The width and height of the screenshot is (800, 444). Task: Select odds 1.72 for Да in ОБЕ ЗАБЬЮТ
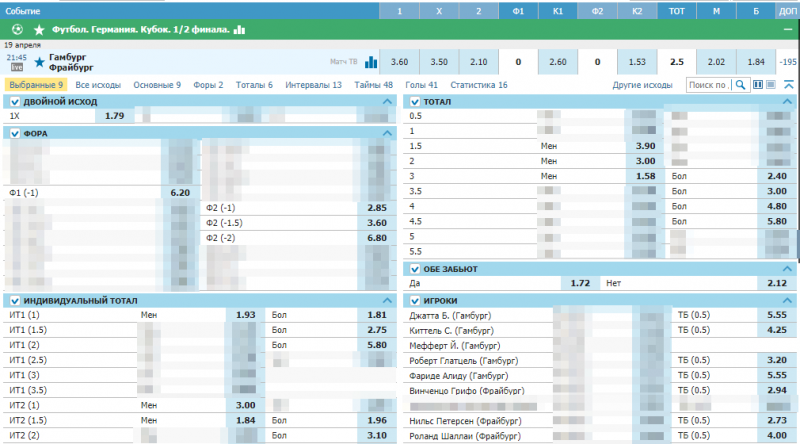point(578,284)
